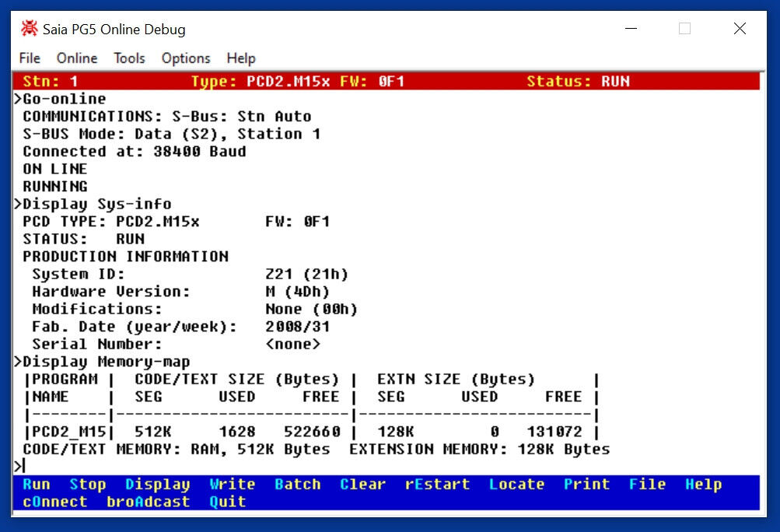The width and height of the screenshot is (780, 532).
Task: Click 'Stn: 1' in the status header
Action: (x=51, y=81)
